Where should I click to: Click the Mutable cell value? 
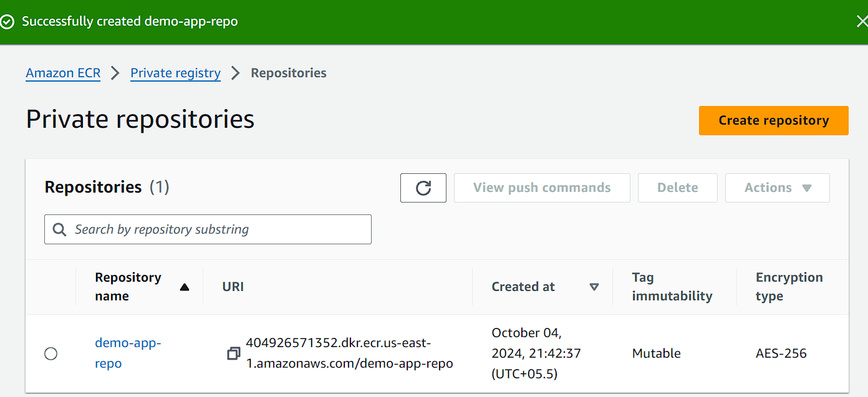657,353
